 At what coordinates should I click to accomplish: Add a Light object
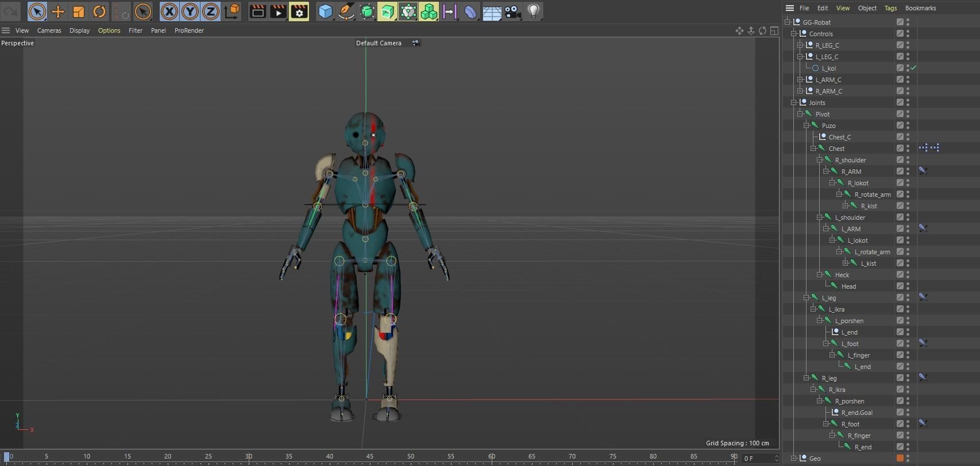(533, 11)
